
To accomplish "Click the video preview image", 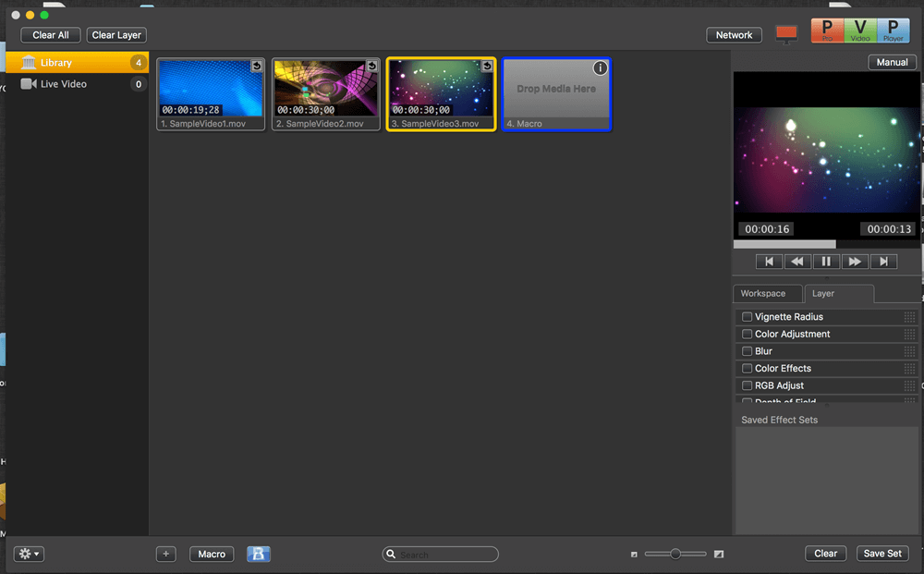I will point(826,160).
